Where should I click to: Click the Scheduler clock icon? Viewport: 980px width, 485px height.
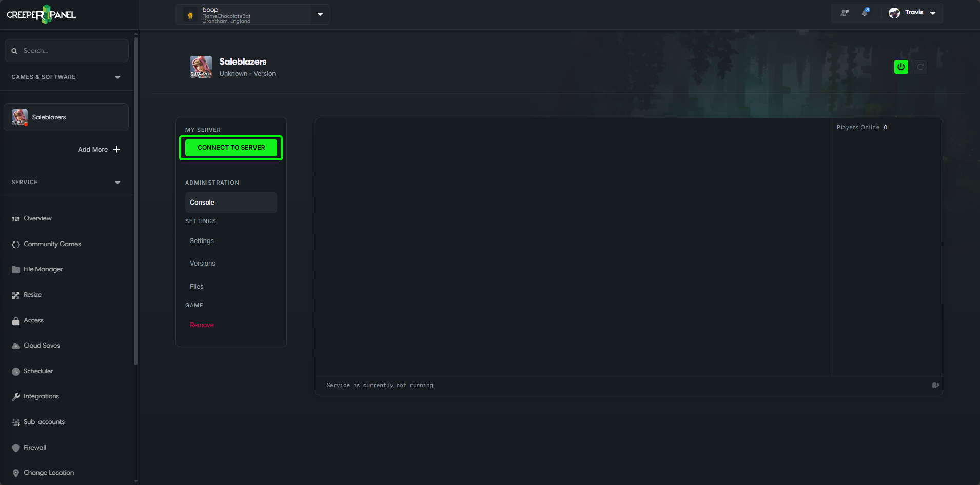16,372
